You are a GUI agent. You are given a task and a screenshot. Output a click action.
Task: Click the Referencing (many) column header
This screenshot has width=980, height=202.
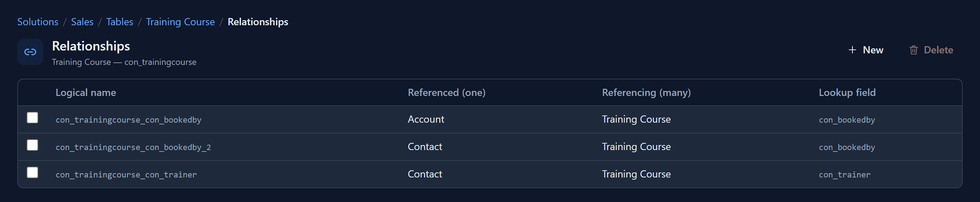[x=646, y=93]
